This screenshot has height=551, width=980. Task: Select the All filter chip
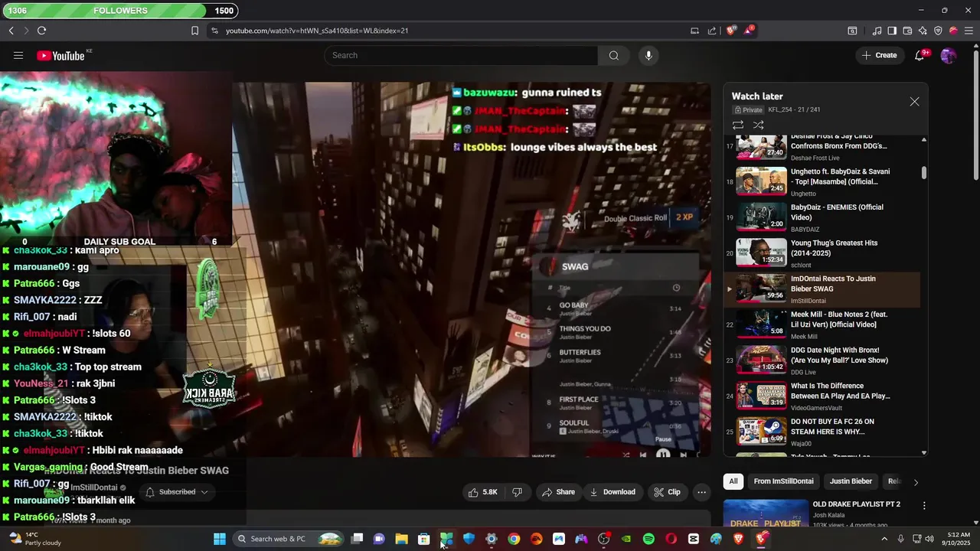click(733, 481)
